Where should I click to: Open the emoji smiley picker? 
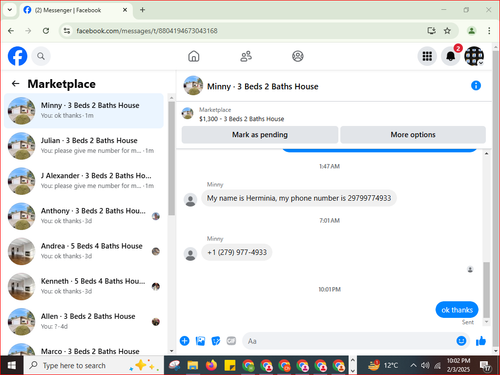tap(461, 341)
